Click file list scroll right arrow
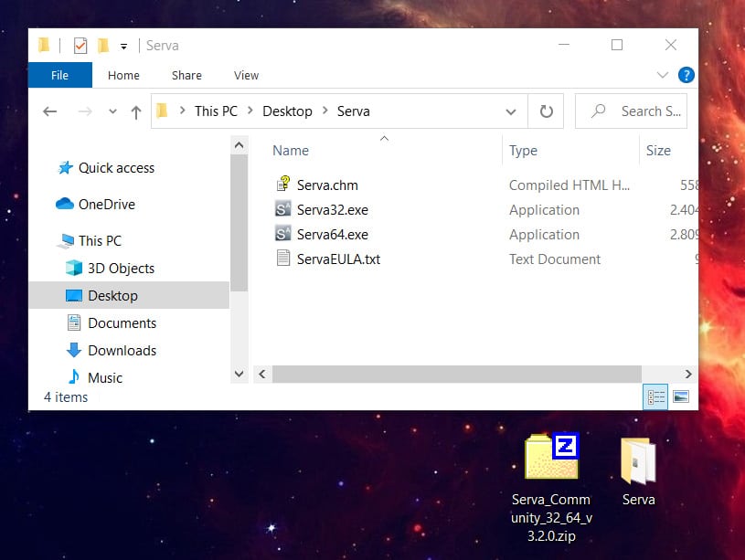 [x=688, y=374]
